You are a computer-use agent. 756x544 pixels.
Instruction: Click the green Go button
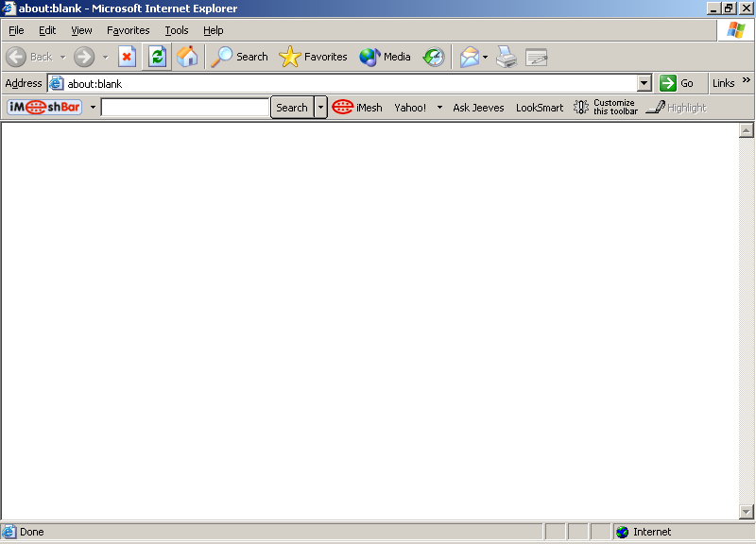pos(677,83)
